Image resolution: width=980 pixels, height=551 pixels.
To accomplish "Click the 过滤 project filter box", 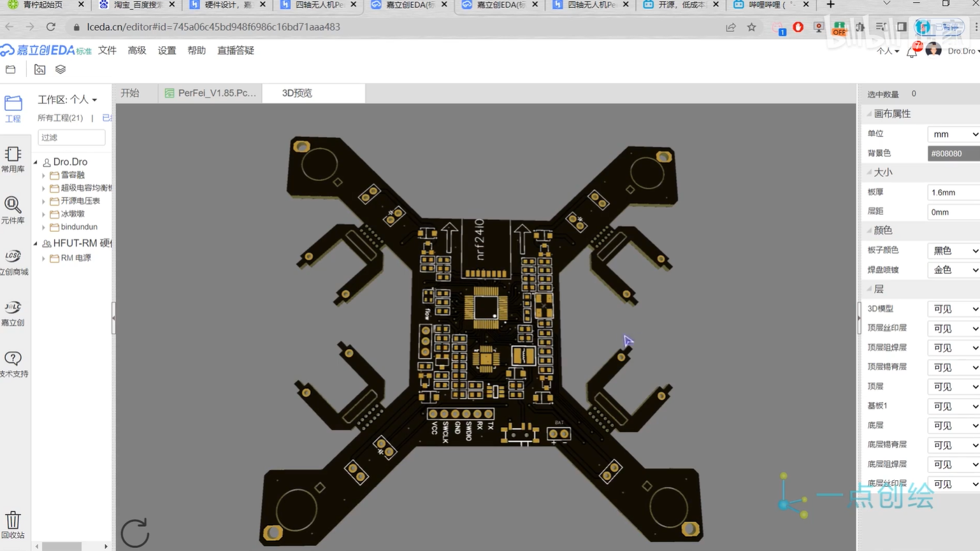I will (71, 138).
